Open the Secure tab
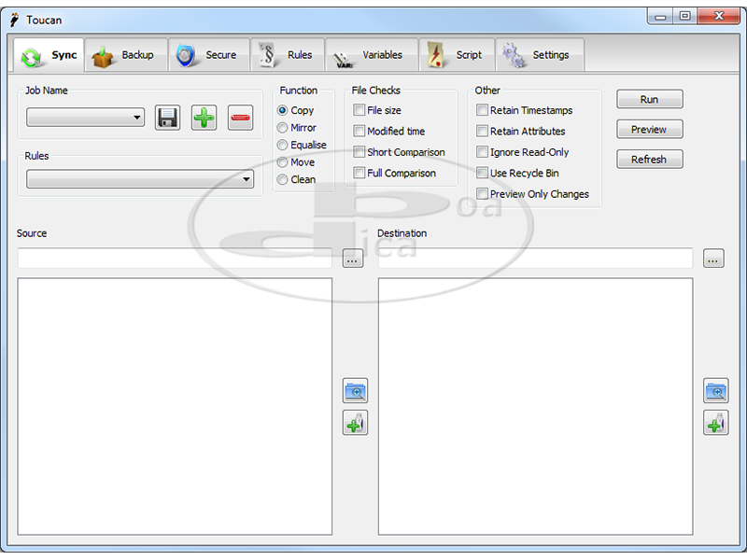The image size is (747, 560). (x=208, y=55)
